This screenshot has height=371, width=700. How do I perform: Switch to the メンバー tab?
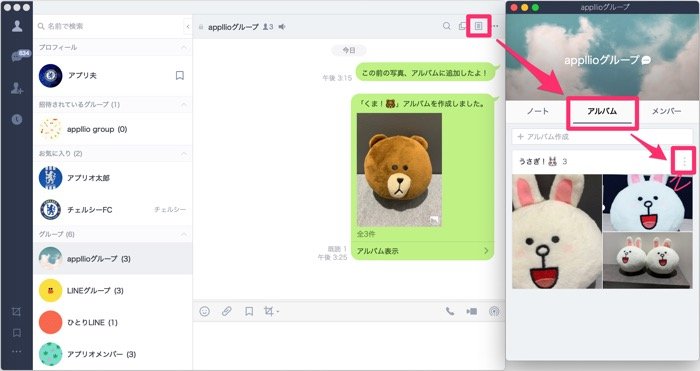[x=666, y=111]
